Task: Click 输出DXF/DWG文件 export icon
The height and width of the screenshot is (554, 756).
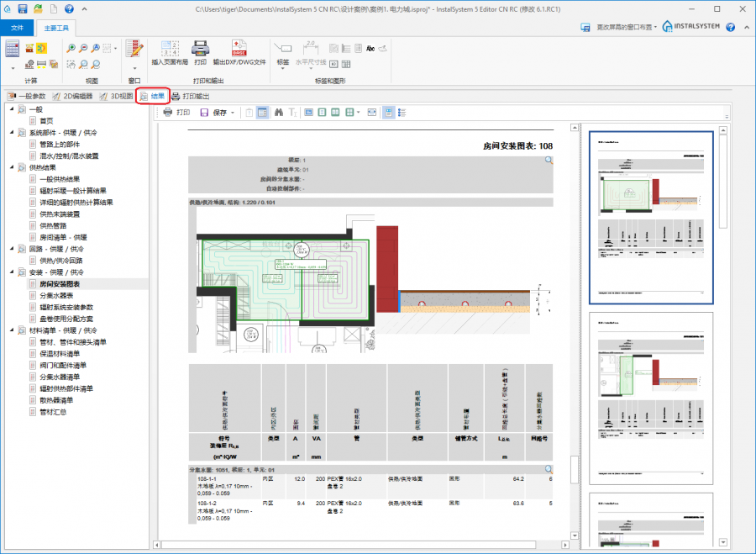Action: (x=239, y=50)
